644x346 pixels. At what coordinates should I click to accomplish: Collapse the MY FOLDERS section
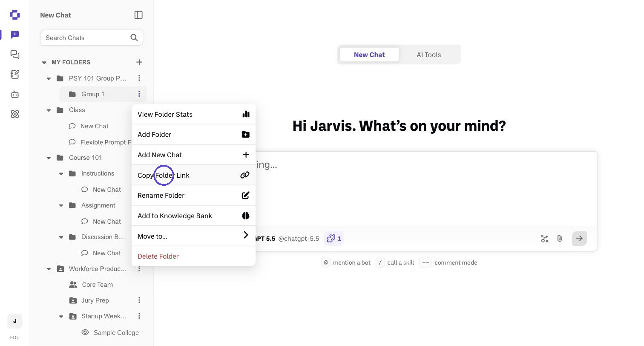pyautogui.click(x=44, y=62)
